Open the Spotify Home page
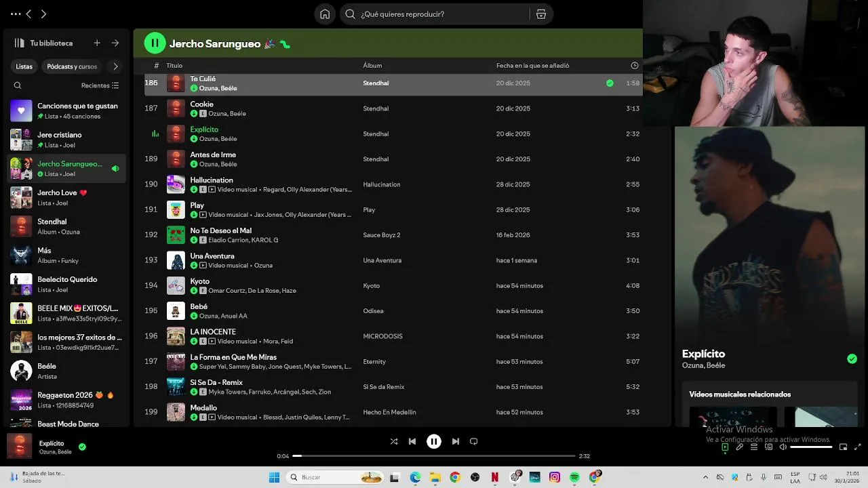Viewport: 868px width, 488px height. pos(325,14)
